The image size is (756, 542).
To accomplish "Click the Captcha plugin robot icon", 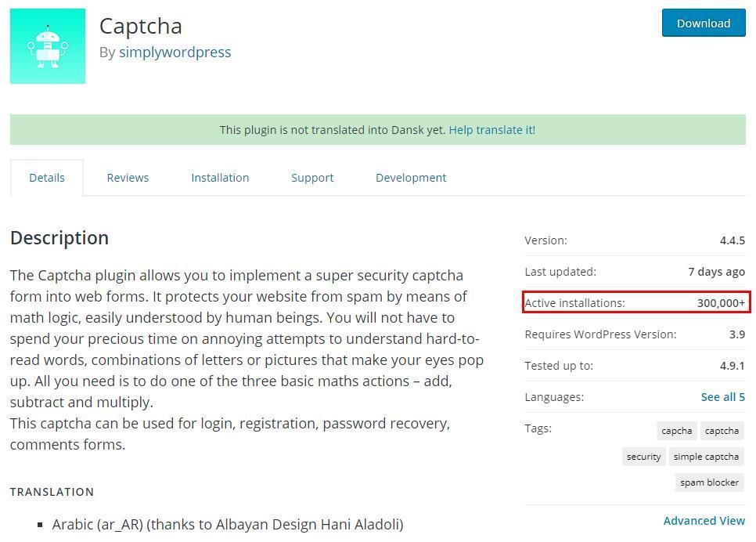I will point(48,46).
